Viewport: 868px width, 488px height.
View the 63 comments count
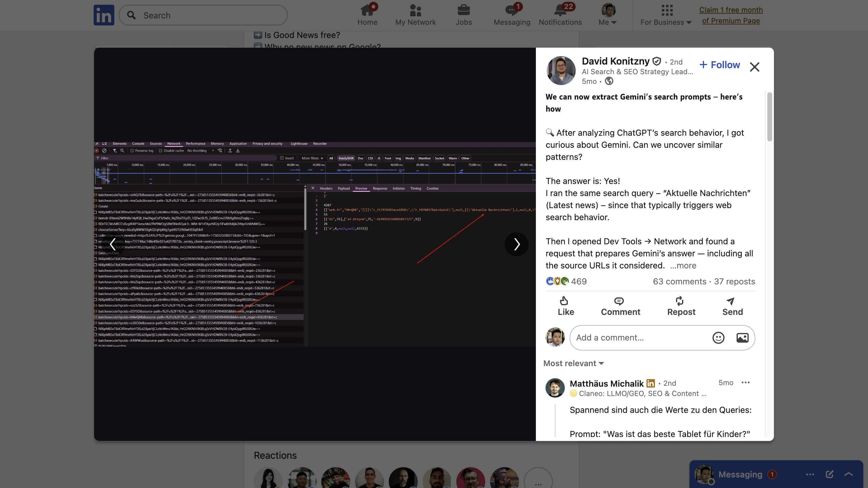click(x=679, y=281)
